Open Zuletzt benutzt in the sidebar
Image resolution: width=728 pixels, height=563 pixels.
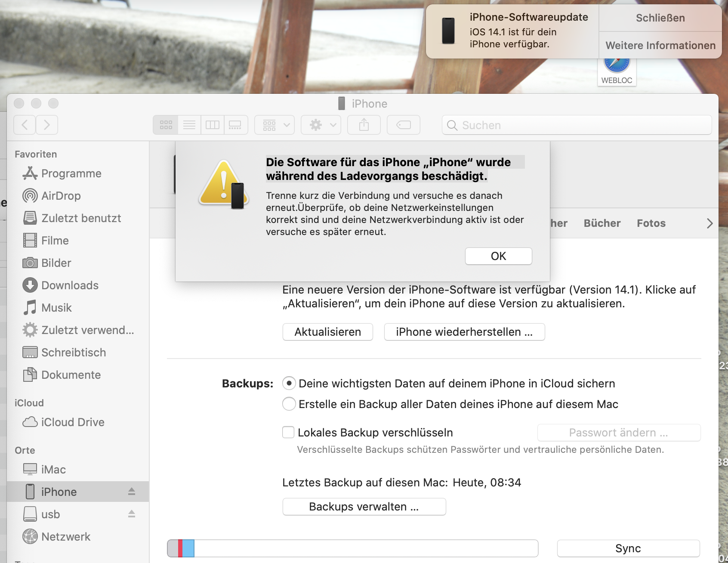pyautogui.click(x=78, y=218)
